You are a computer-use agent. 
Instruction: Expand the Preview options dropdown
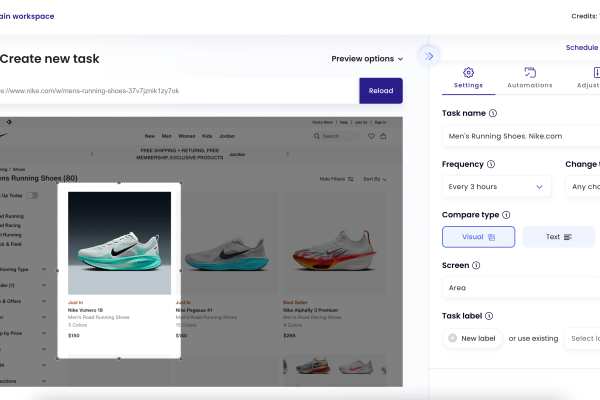[367, 59]
